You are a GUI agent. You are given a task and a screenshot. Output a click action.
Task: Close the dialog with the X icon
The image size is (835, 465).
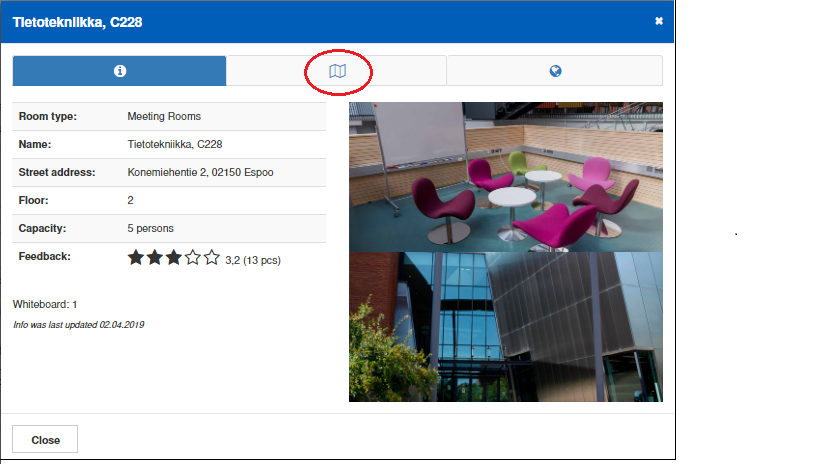pyautogui.click(x=659, y=21)
